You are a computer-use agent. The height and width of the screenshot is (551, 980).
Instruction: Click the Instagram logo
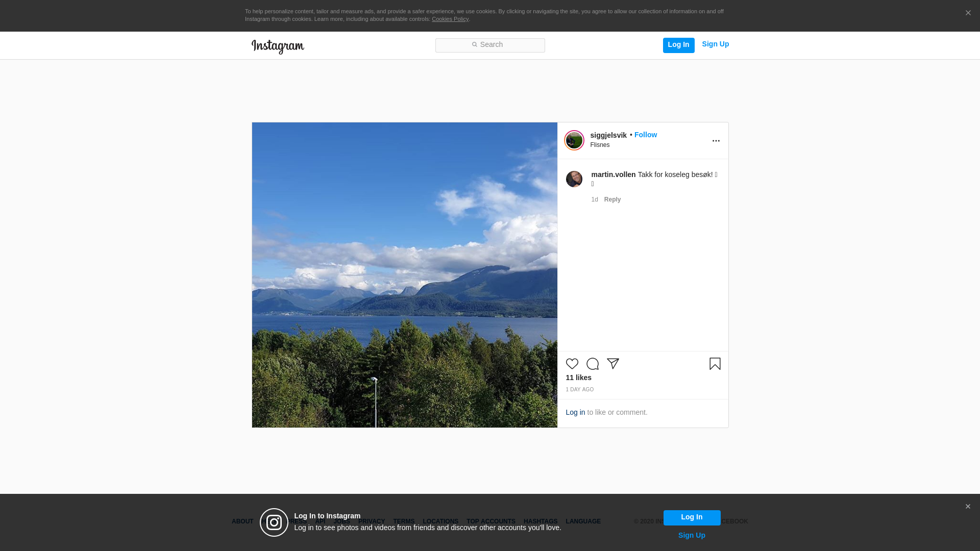(x=278, y=46)
